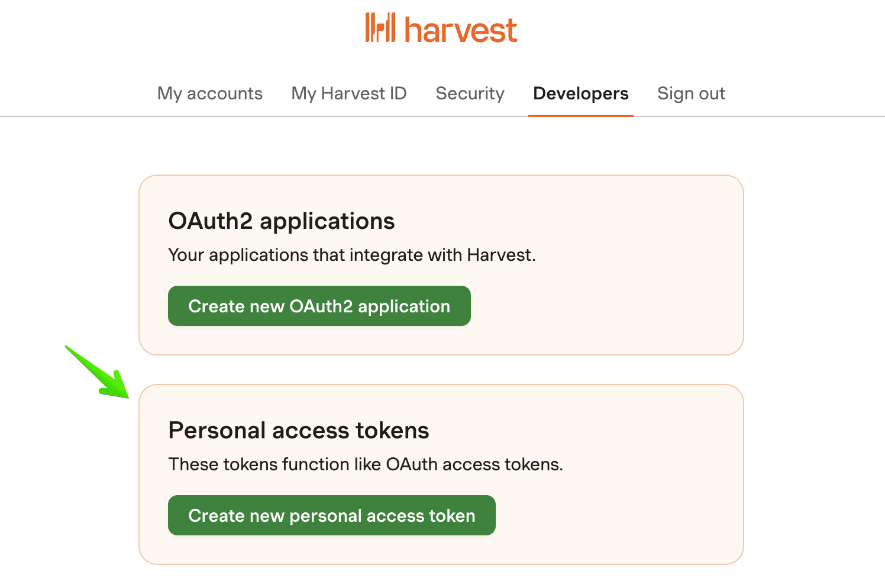Click 'Your applications that integrate with Harvest' text
Image resolution: width=885 pixels, height=588 pixels.
pyautogui.click(x=352, y=255)
